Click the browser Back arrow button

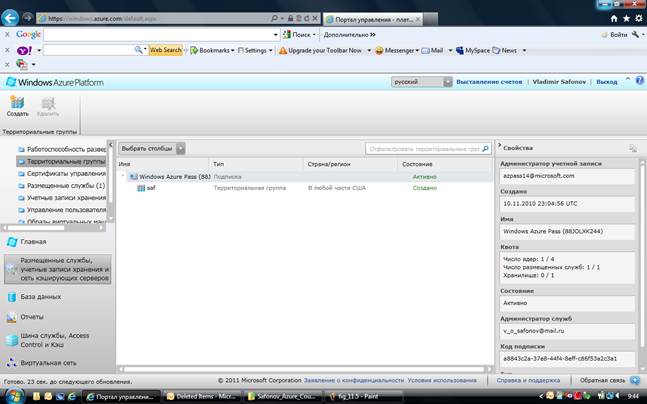coord(10,18)
